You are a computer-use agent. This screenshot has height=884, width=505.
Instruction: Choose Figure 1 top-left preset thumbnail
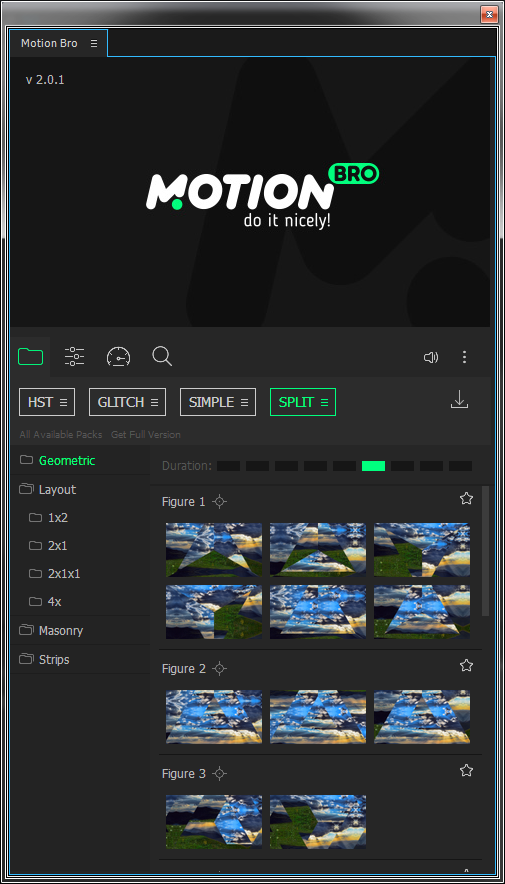click(214, 550)
